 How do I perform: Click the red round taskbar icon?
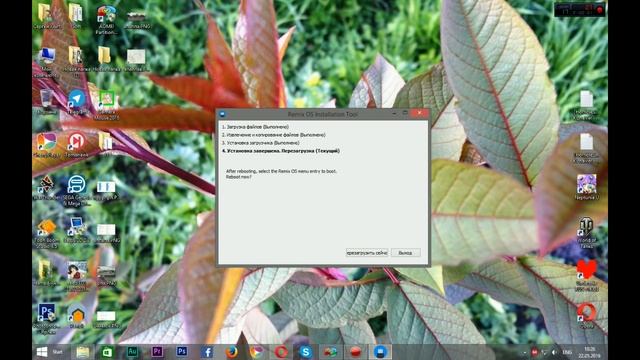pyautogui.click(x=356, y=352)
